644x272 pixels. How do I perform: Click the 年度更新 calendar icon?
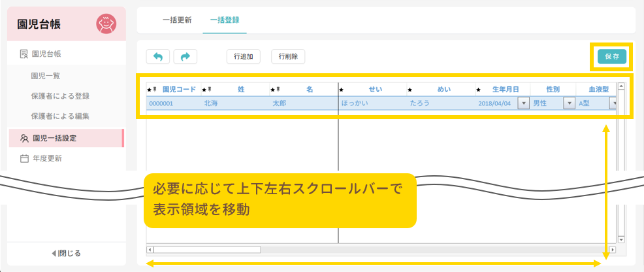(24, 158)
